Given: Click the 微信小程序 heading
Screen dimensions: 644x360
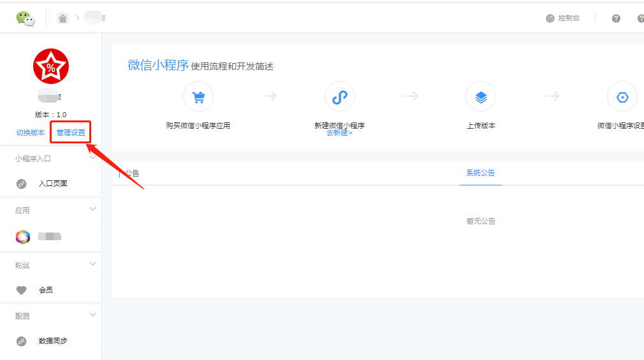Looking at the screenshot, I should click(x=158, y=65).
